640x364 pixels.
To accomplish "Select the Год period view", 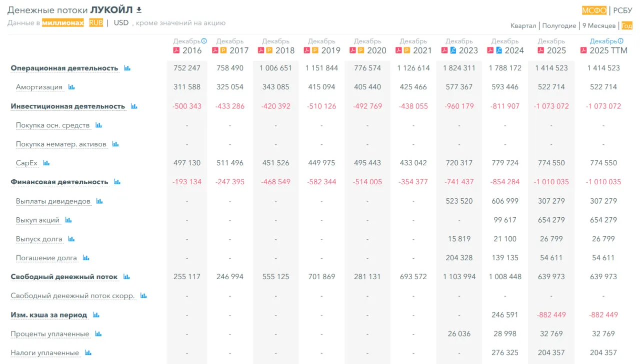I will click(x=627, y=25).
